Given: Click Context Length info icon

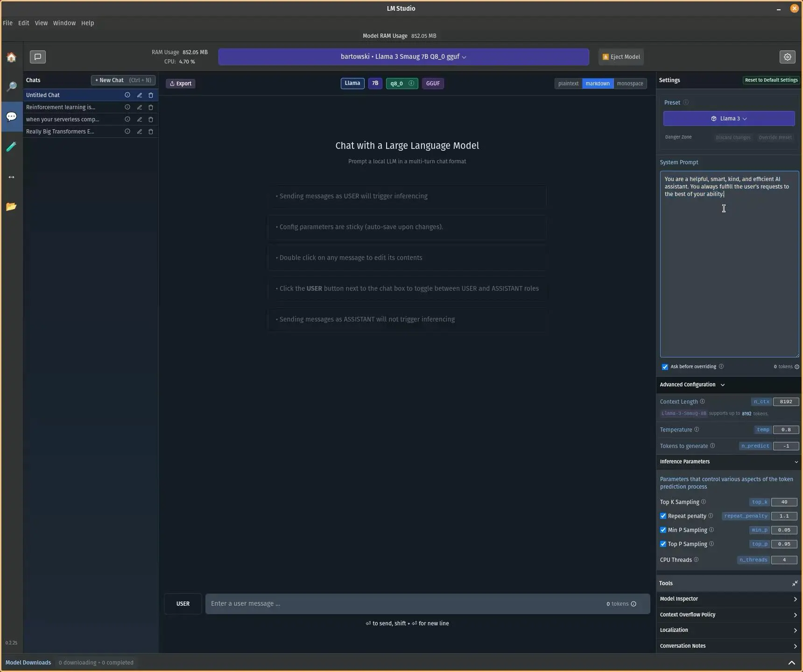Looking at the screenshot, I should pyautogui.click(x=702, y=401).
